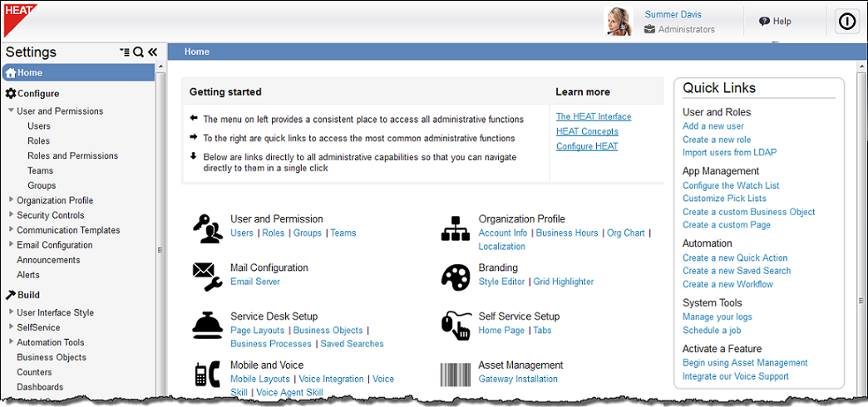
Task: Open Alerts in the sidebar
Action: tap(28, 275)
